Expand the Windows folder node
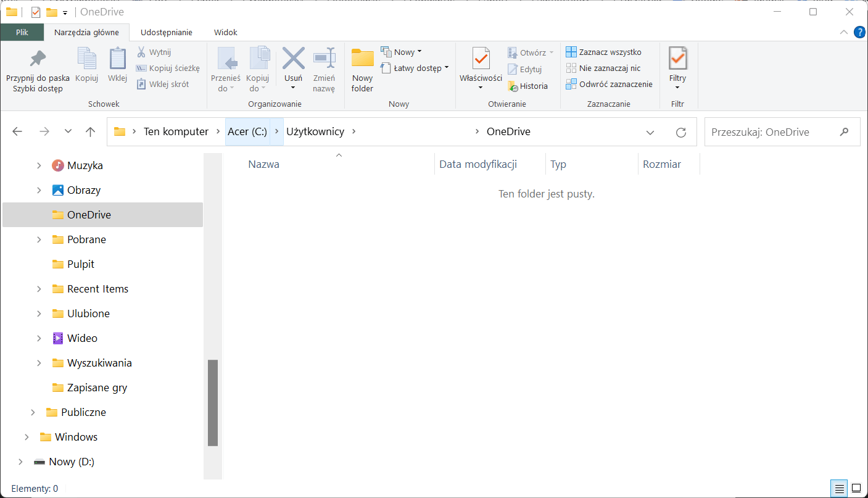 (27, 437)
